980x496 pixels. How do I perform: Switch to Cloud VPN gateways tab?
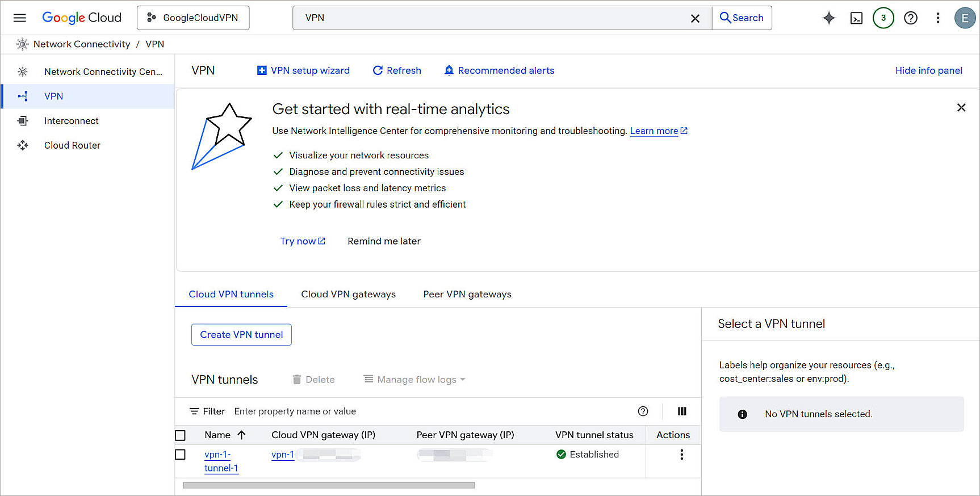pos(348,294)
